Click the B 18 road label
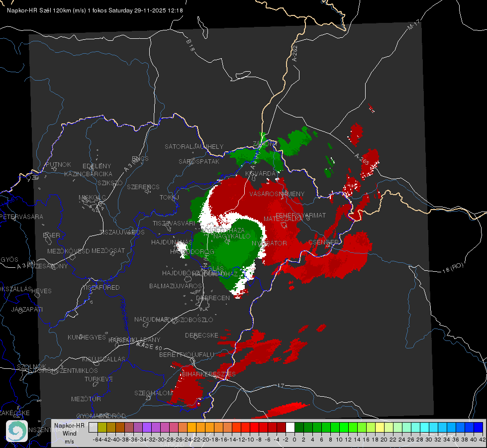Screen dimensions: 487x448 point(191,46)
